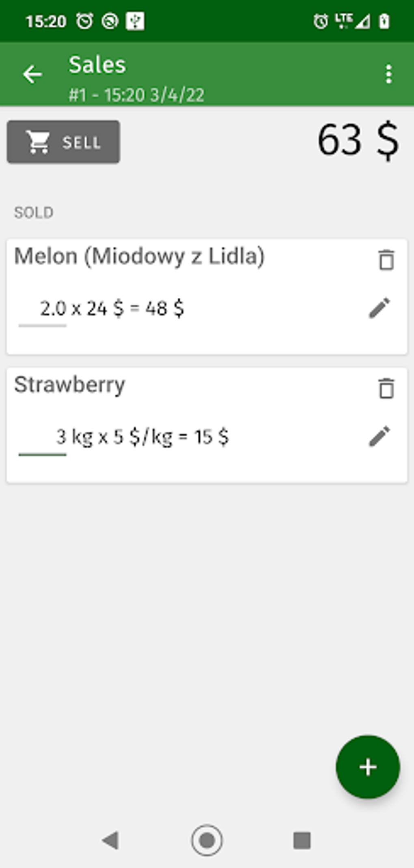Tap the green add item plus button
414x868 pixels.
[x=368, y=767]
